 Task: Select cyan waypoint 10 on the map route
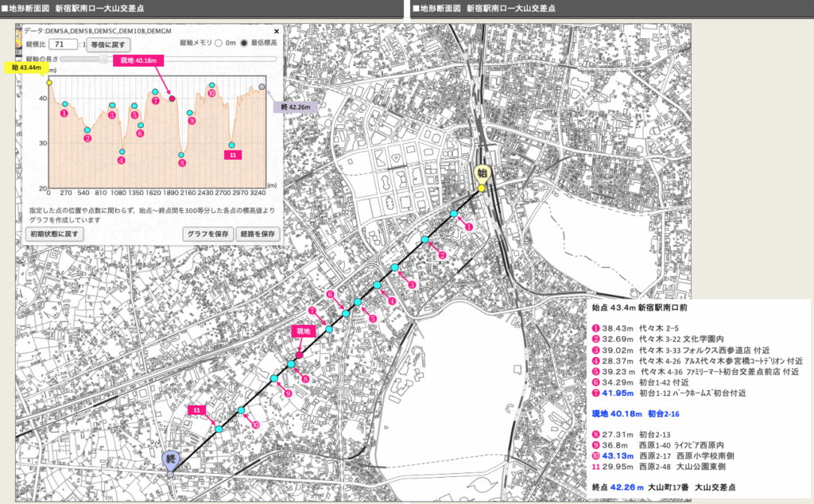[x=242, y=410]
